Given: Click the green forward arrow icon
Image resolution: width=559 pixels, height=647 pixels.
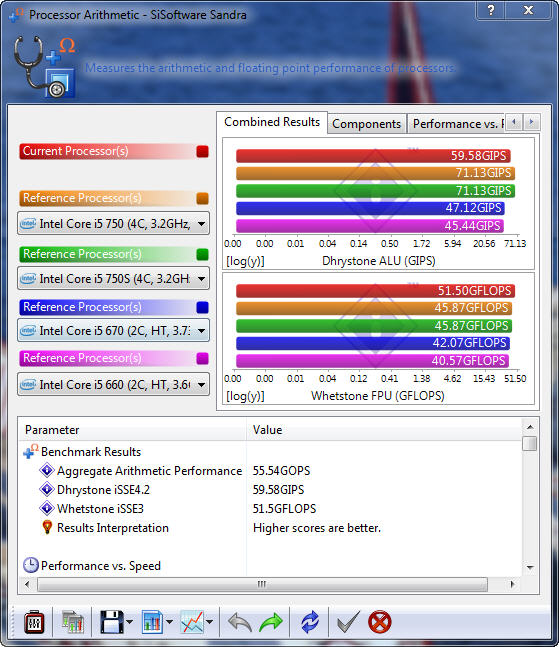Looking at the screenshot, I should pyautogui.click(x=271, y=622).
